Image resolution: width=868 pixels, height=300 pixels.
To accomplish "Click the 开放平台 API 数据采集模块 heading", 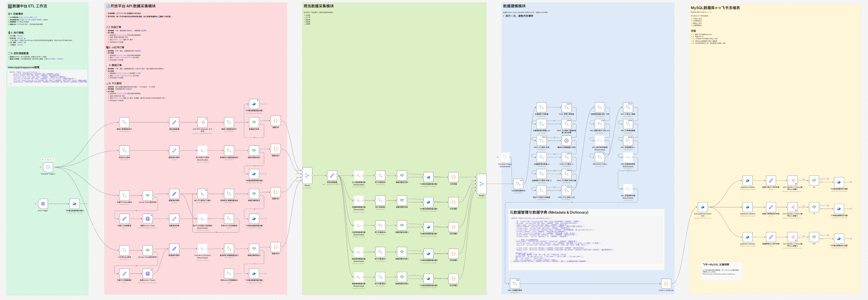I will click(131, 6).
